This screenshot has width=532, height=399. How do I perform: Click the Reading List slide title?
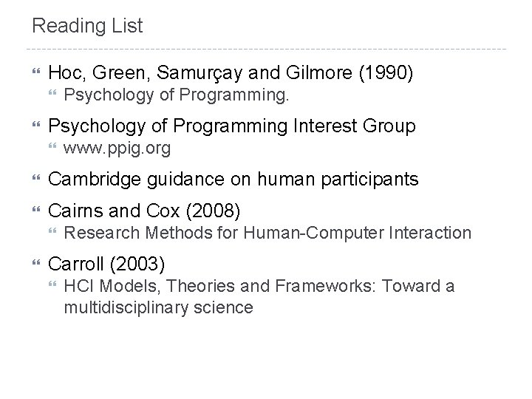tap(87, 27)
